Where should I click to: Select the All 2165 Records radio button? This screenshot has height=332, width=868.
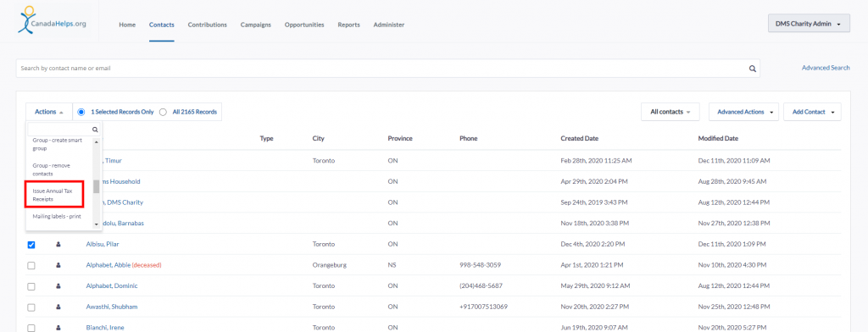(163, 112)
